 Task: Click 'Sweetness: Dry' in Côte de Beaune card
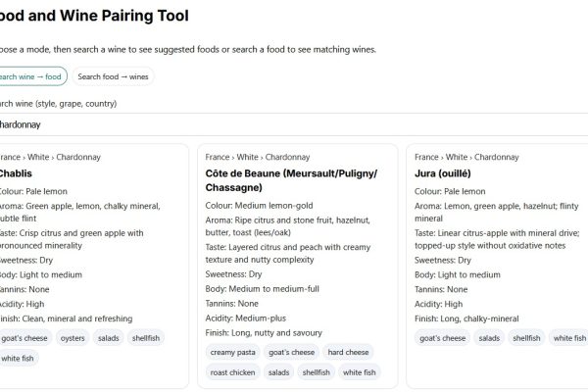tap(233, 274)
